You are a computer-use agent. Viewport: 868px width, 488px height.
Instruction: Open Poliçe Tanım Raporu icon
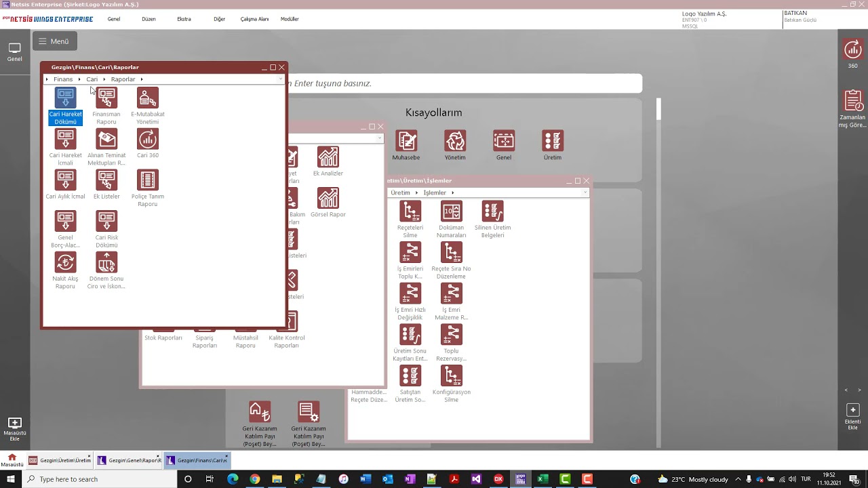coord(147,180)
